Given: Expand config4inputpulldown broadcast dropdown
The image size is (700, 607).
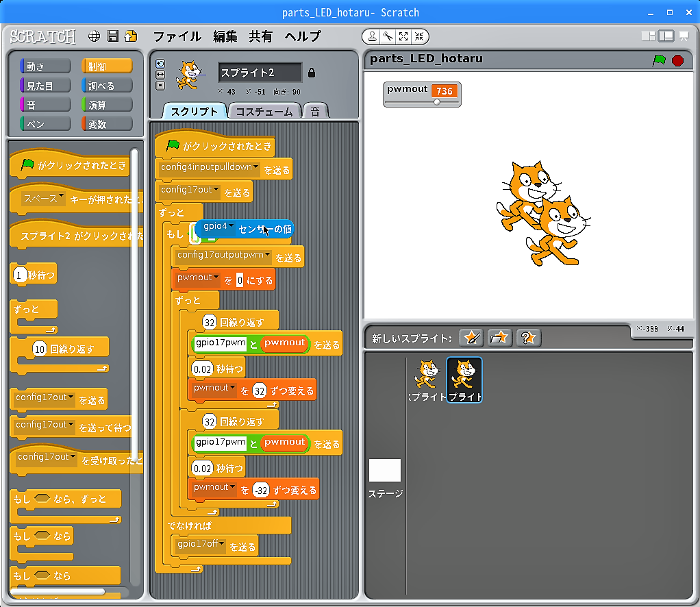Looking at the screenshot, I should click(255, 167).
